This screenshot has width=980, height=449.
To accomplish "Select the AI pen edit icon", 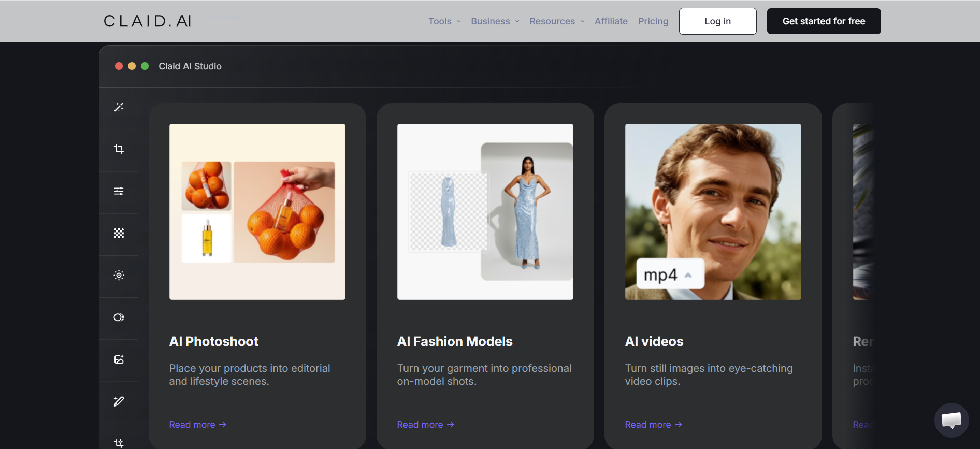I will tap(119, 401).
